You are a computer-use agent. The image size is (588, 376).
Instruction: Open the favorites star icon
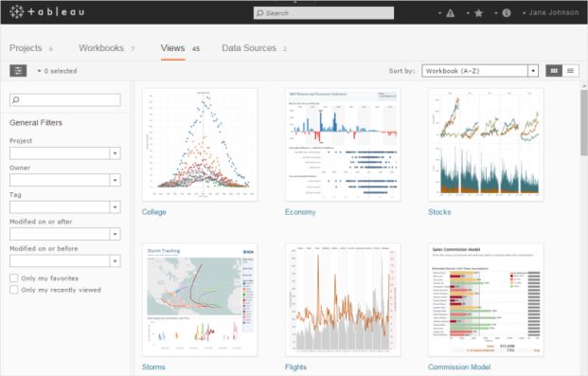coord(478,13)
